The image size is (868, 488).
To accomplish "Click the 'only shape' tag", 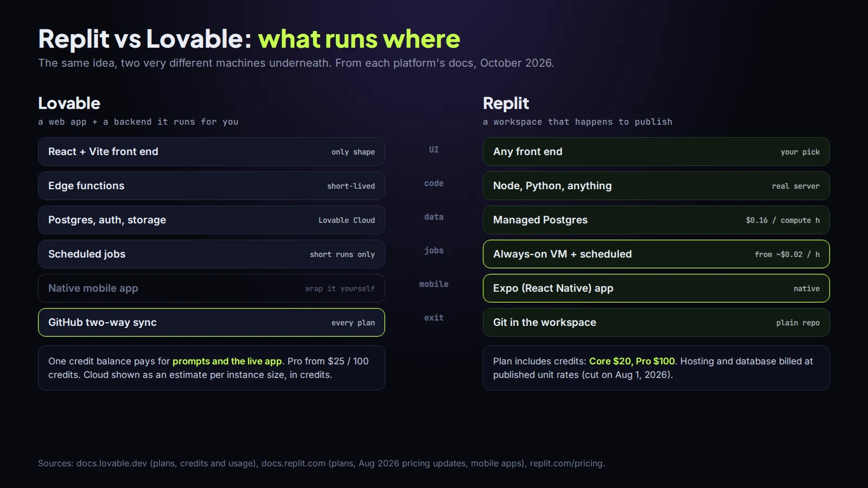I will pos(353,152).
